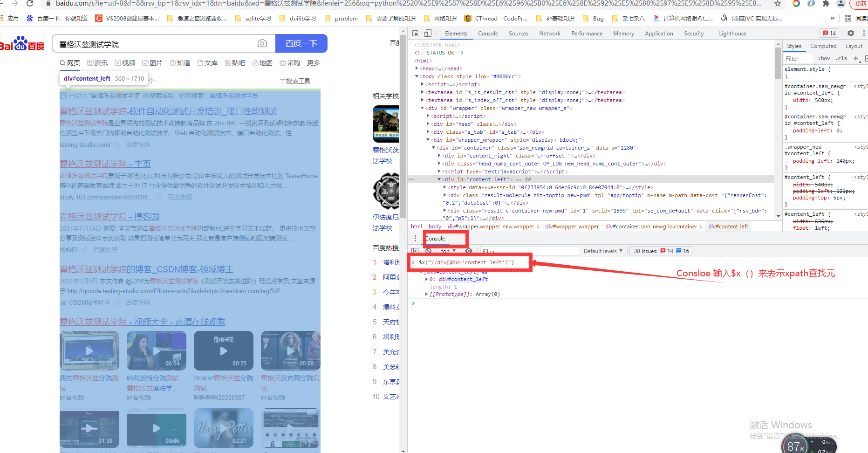868x453 pixels.
Task: Open the DevTools more options kebab menu
Action: tap(864, 33)
